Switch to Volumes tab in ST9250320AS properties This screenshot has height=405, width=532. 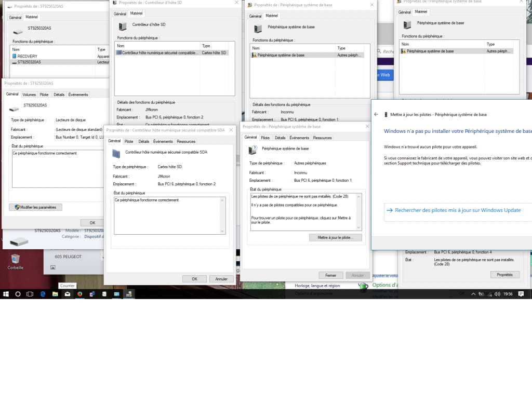(x=29, y=95)
